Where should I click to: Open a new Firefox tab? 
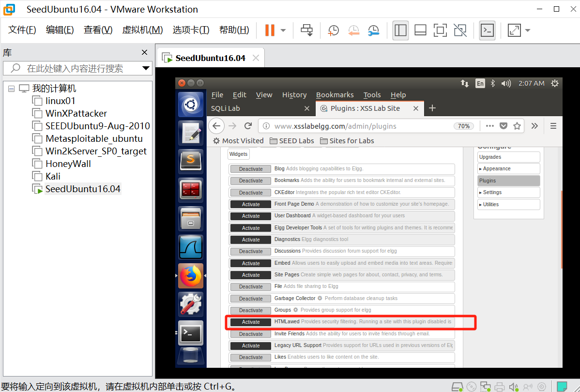tap(432, 108)
